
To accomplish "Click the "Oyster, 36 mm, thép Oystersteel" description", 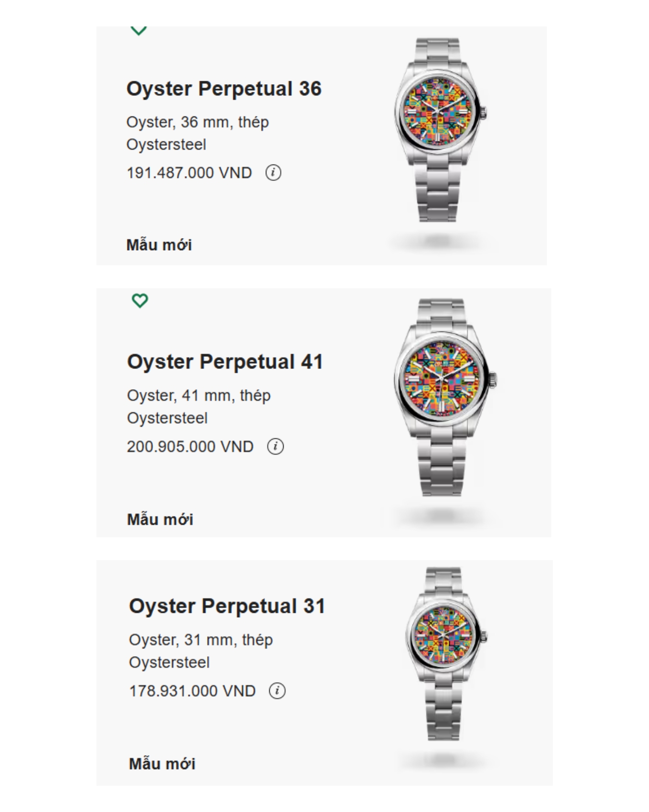I will (x=197, y=133).
